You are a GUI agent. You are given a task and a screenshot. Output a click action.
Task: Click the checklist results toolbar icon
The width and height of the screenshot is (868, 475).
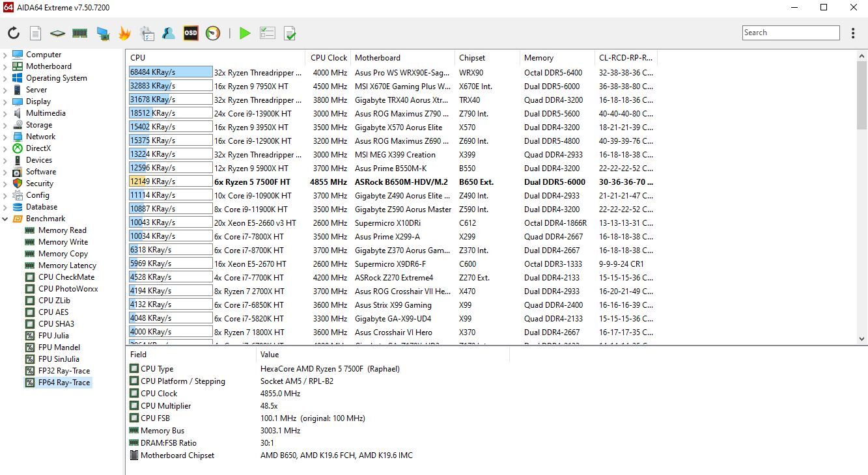267,33
